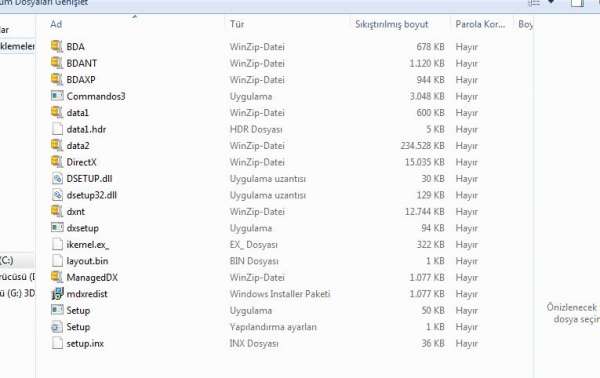
Task: Click the data1 zip archive icon
Action: tap(57, 112)
